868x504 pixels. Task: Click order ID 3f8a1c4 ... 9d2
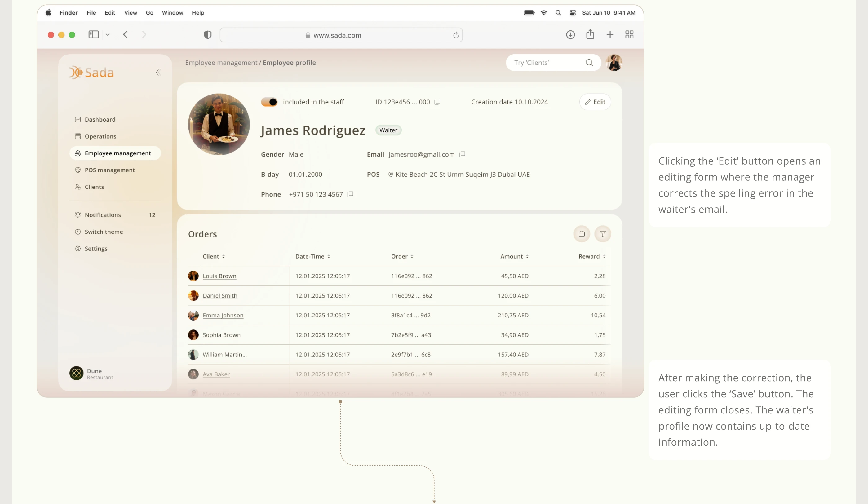point(410,315)
